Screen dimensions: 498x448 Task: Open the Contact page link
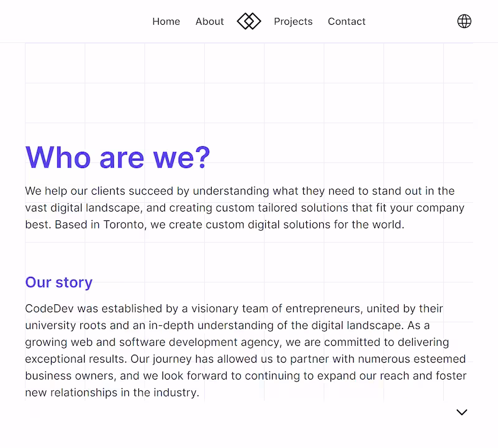click(347, 21)
